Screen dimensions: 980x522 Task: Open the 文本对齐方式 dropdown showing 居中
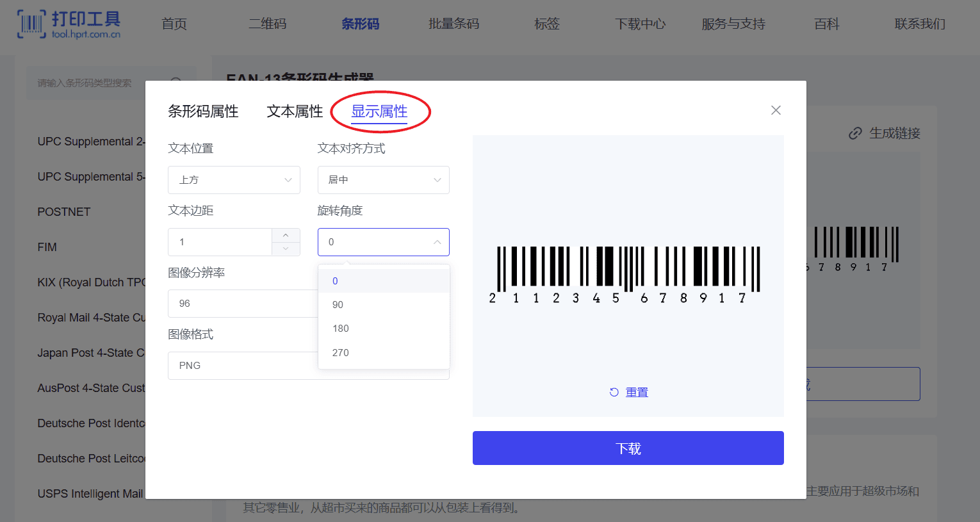coord(384,180)
